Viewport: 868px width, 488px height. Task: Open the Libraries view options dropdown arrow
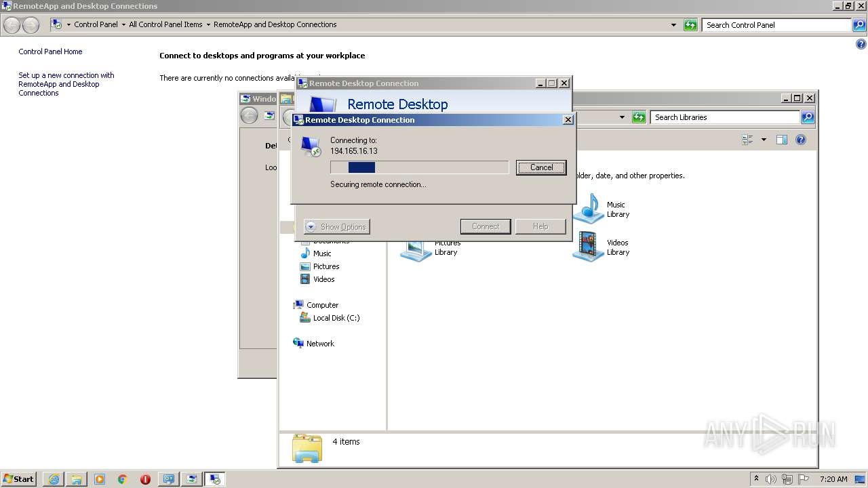point(764,140)
